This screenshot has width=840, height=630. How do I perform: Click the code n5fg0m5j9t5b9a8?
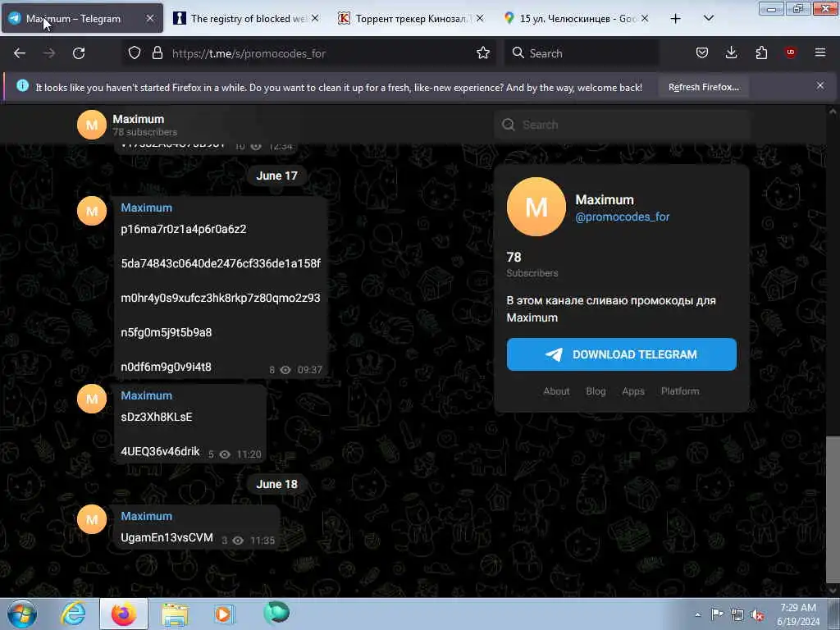[166, 333]
